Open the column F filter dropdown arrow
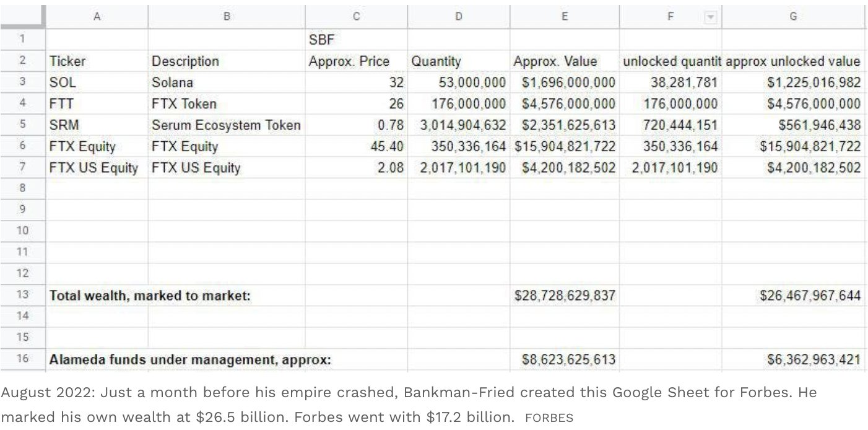The width and height of the screenshot is (868, 430). coord(711,17)
